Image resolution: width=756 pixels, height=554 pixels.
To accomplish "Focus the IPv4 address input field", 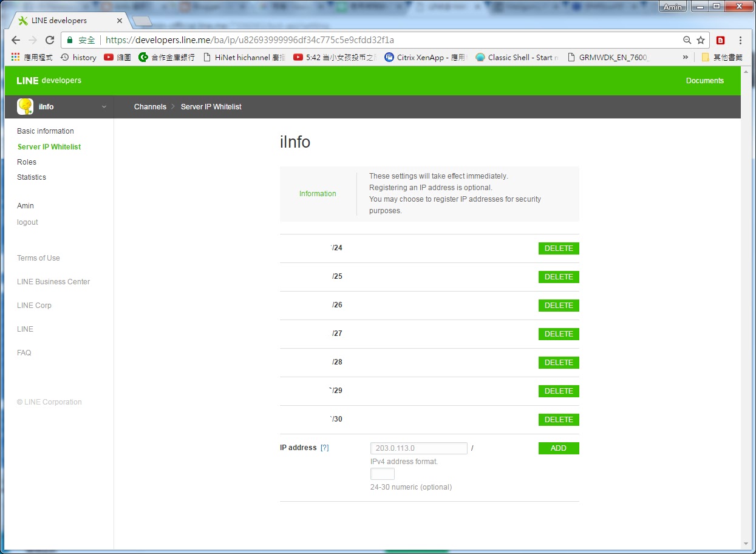I will point(419,448).
